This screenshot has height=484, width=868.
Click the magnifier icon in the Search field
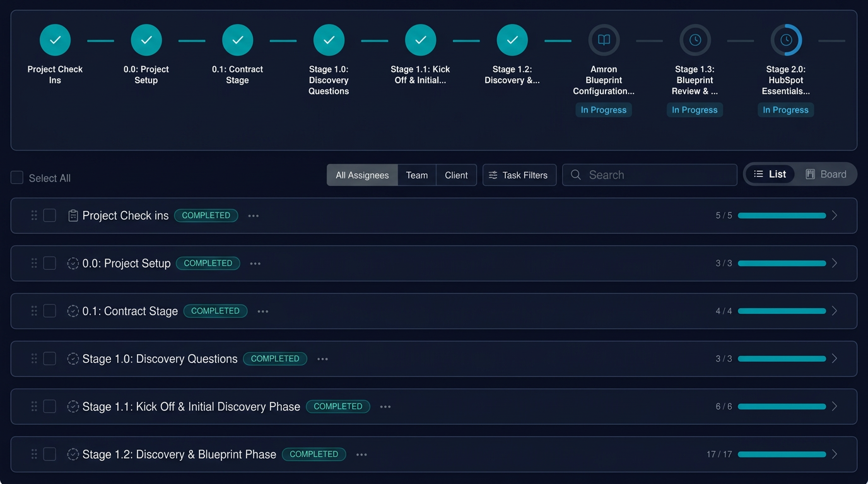[576, 175]
